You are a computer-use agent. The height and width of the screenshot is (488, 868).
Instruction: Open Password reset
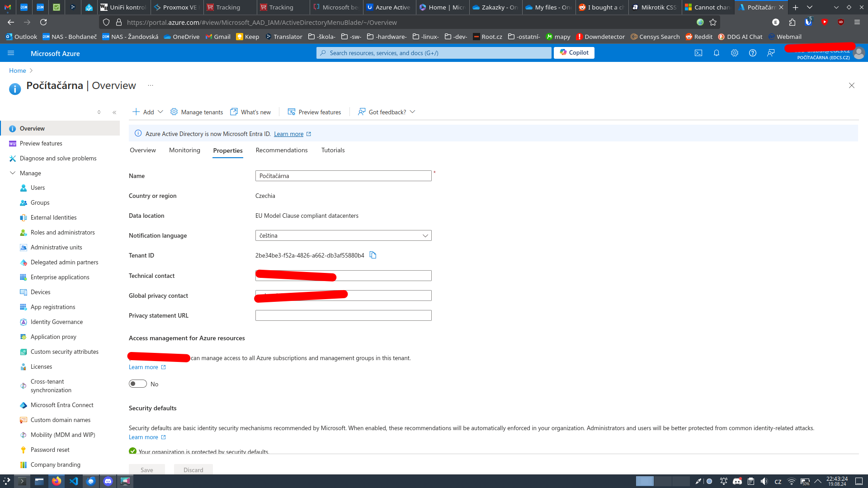click(50, 450)
